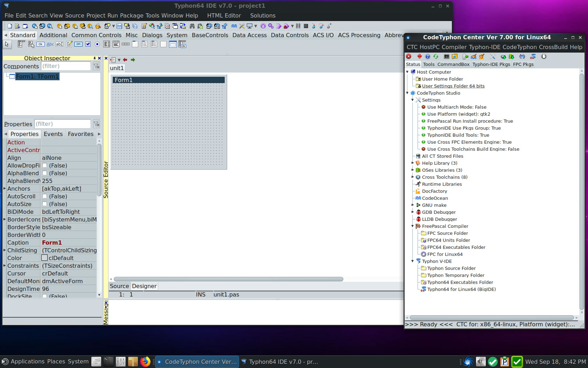Launch Firefox from the bottom panel
The height and width of the screenshot is (368, 588).
145,362
